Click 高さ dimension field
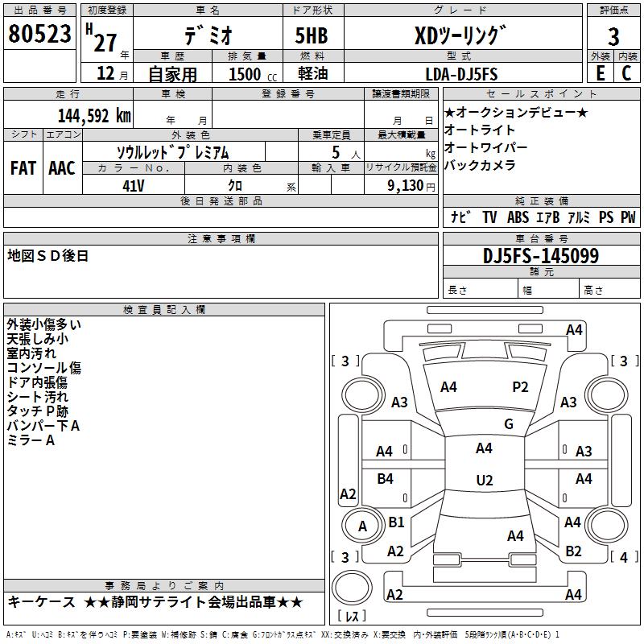This screenshot has width=644, height=644. [609, 290]
